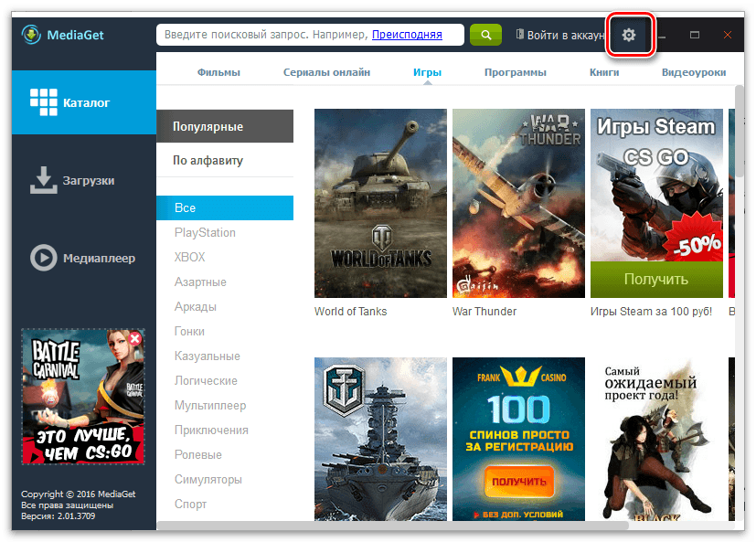Screen dimensions: 756x542
Task: Click the War Thunder title text
Action: [484, 312]
